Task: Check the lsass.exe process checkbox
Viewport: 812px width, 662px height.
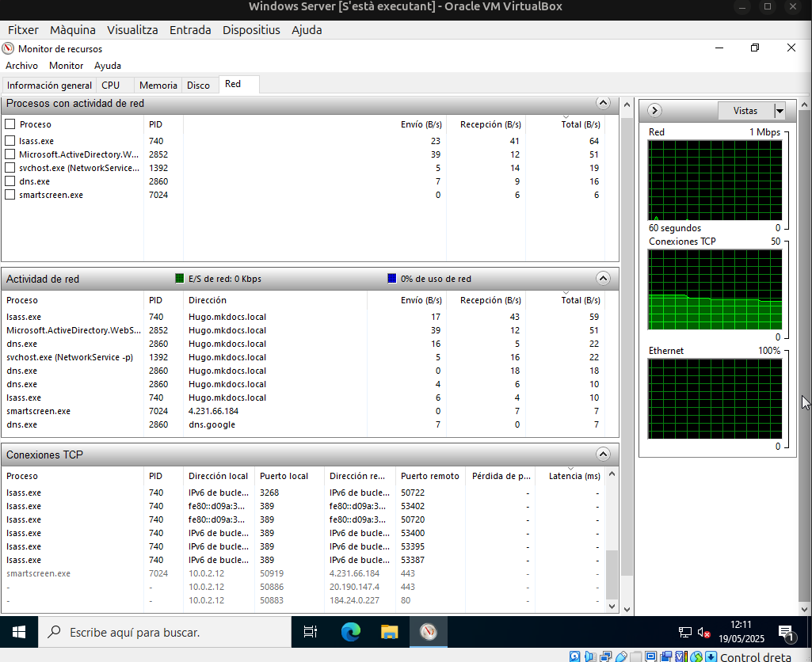Action: 9,140
